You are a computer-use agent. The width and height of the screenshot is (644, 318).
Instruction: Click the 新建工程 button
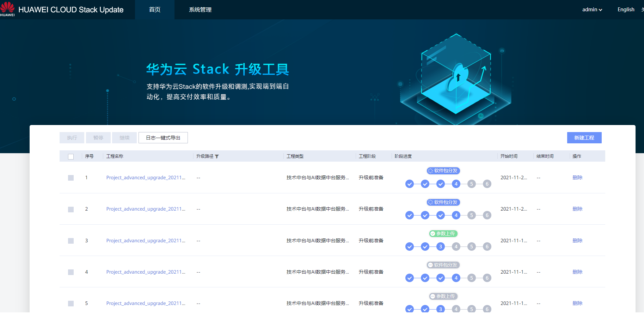coord(584,138)
